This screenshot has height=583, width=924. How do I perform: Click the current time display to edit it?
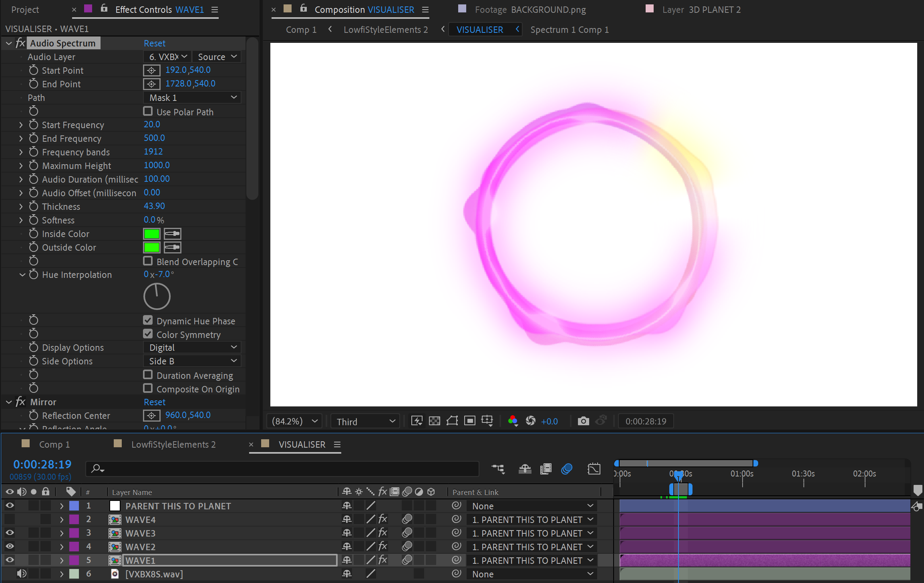42,464
